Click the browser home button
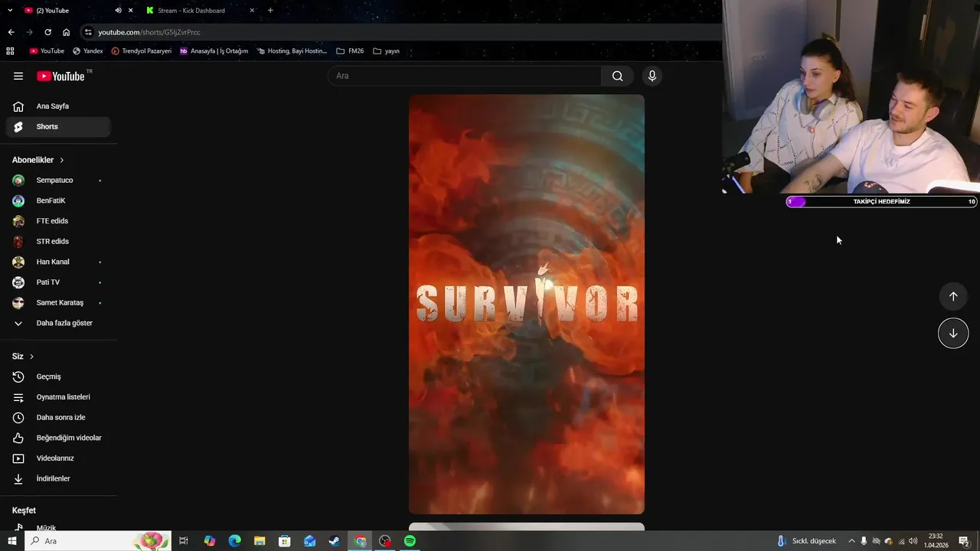This screenshot has width=980, height=551. (66, 32)
